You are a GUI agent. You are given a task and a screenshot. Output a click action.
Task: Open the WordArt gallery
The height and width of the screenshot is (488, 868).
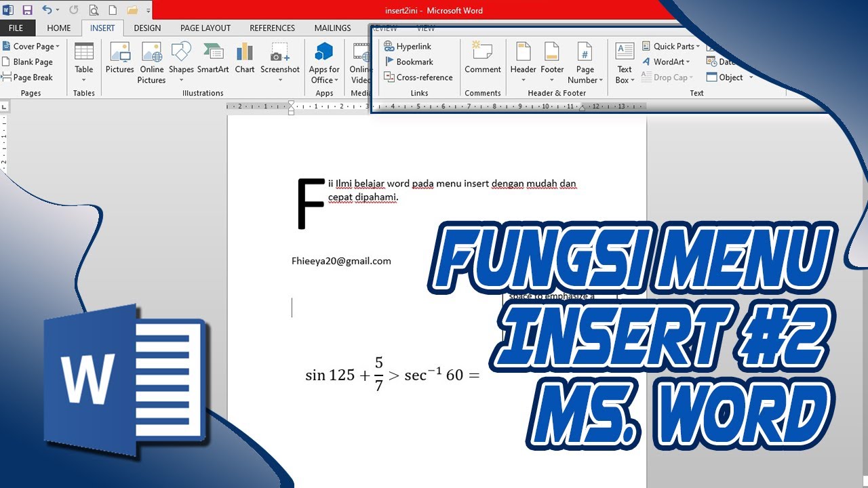[x=665, y=62]
